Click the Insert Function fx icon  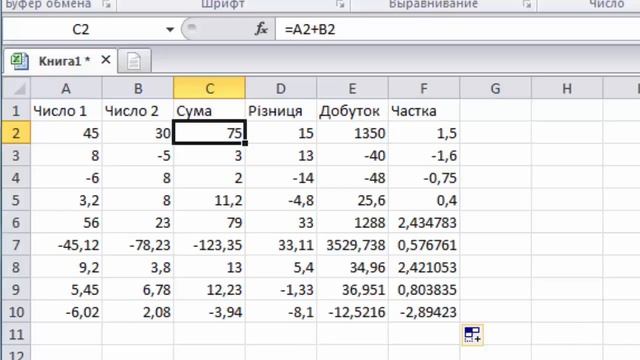click(261, 29)
